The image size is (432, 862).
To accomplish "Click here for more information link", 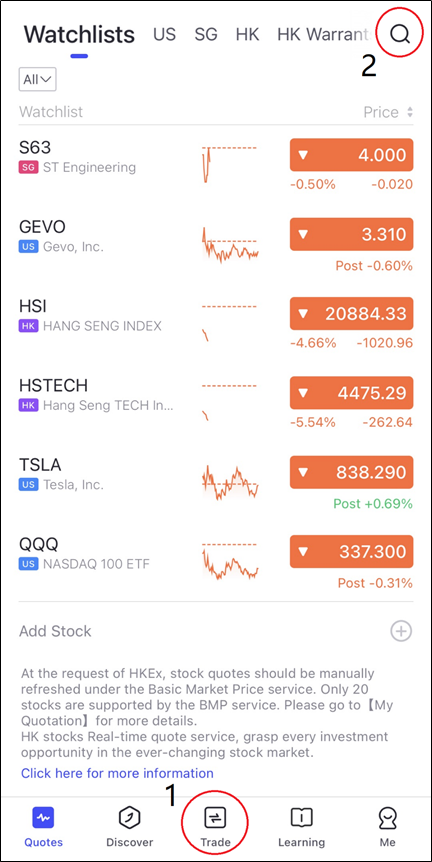I will (117, 773).
